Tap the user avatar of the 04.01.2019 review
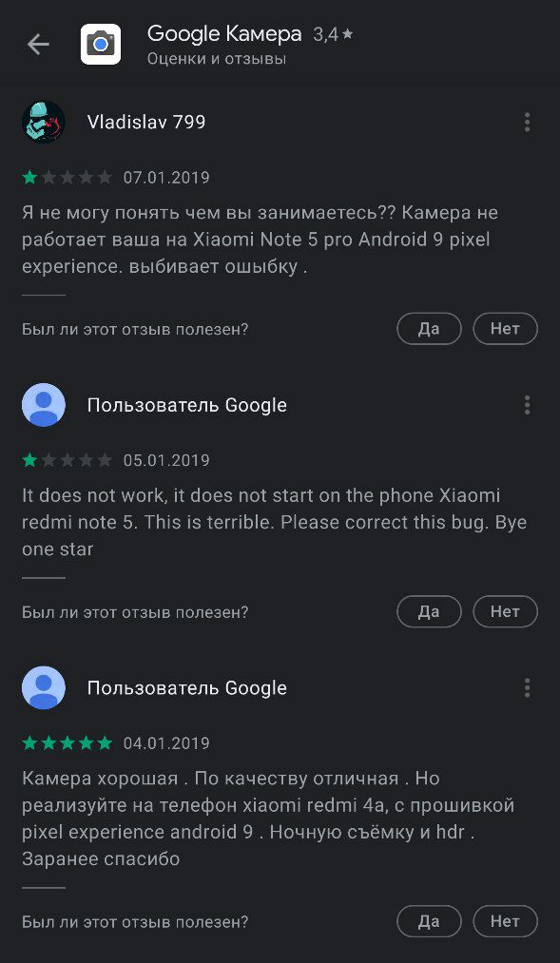The image size is (560, 963). [x=44, y=688]
